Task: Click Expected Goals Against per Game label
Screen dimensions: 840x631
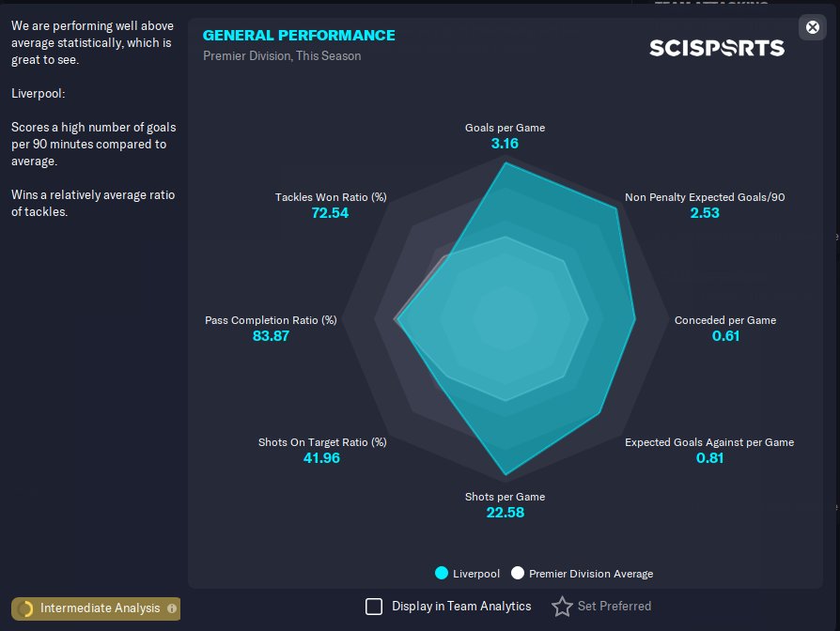Action: pyautogui.click(x=709, y=442)
